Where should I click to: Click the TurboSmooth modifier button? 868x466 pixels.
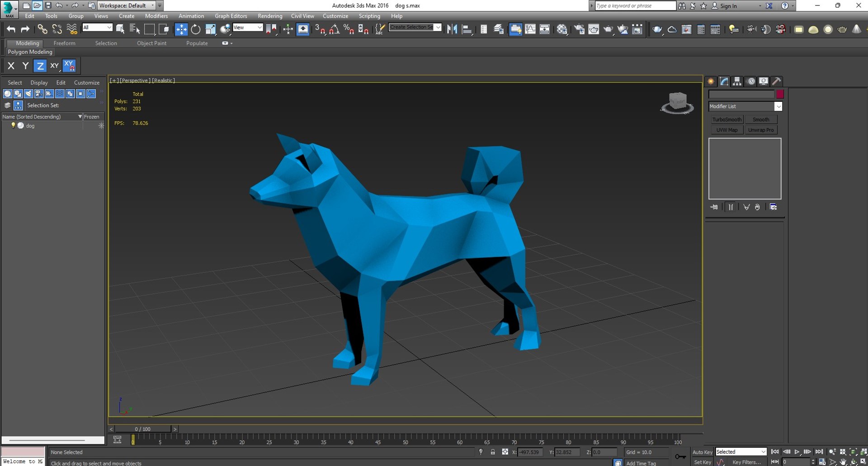pos(726,119)
